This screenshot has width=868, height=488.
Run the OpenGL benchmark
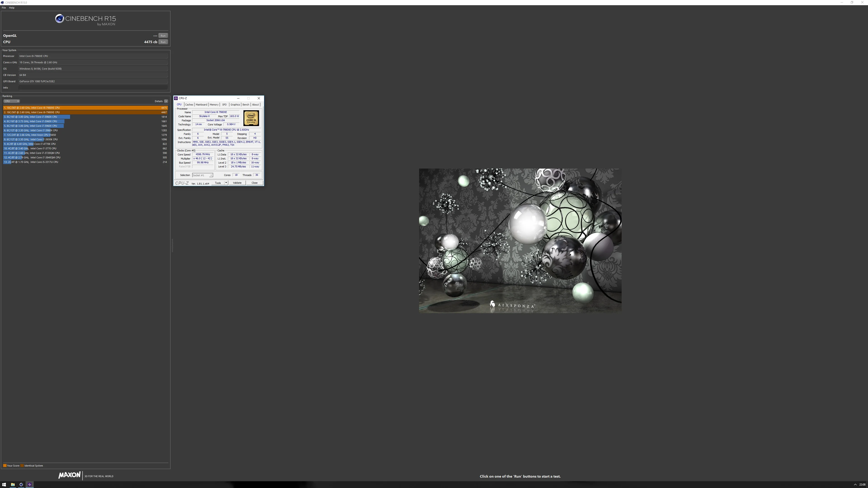click(163, 36)
